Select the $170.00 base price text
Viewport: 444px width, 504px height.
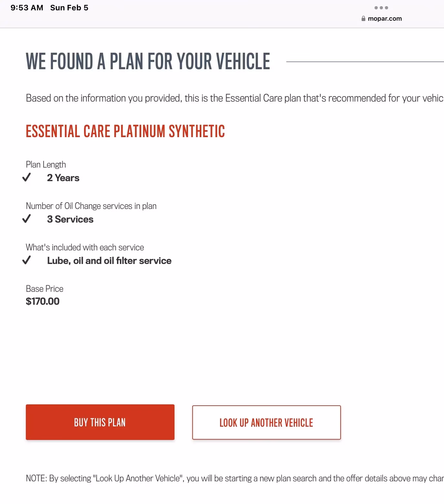(42, 301)
